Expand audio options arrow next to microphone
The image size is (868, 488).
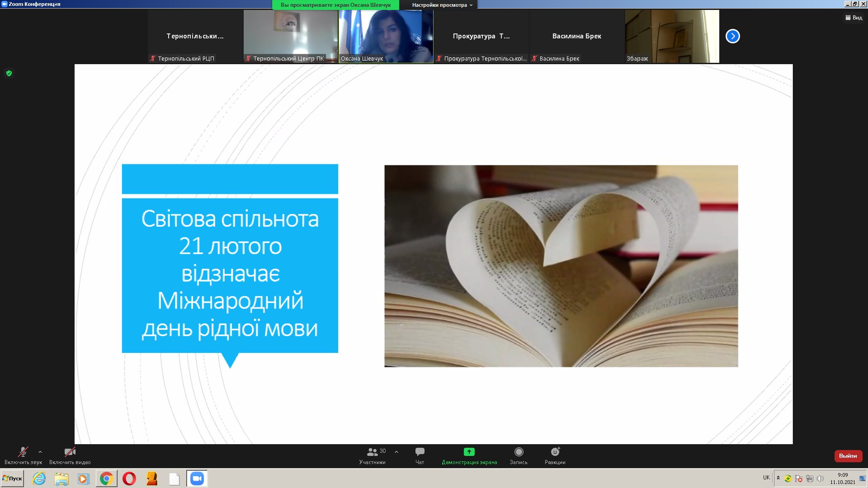coord(40,452)
